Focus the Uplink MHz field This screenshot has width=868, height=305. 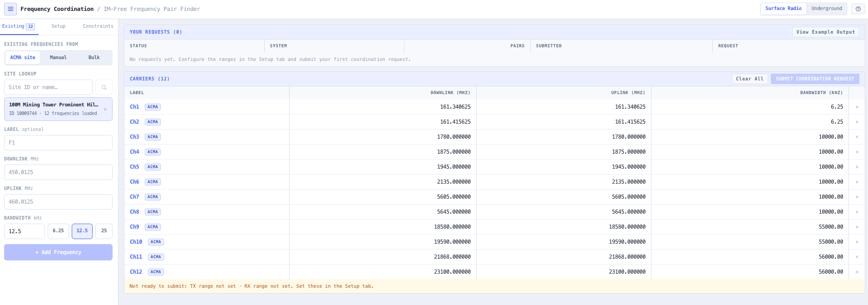point(58,202)
